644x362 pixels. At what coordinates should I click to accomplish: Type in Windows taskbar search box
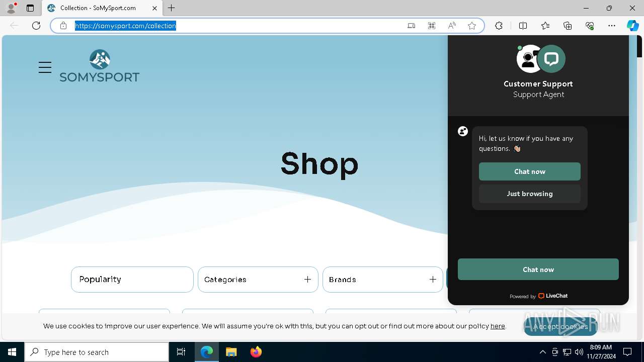(x=97, y=352)
